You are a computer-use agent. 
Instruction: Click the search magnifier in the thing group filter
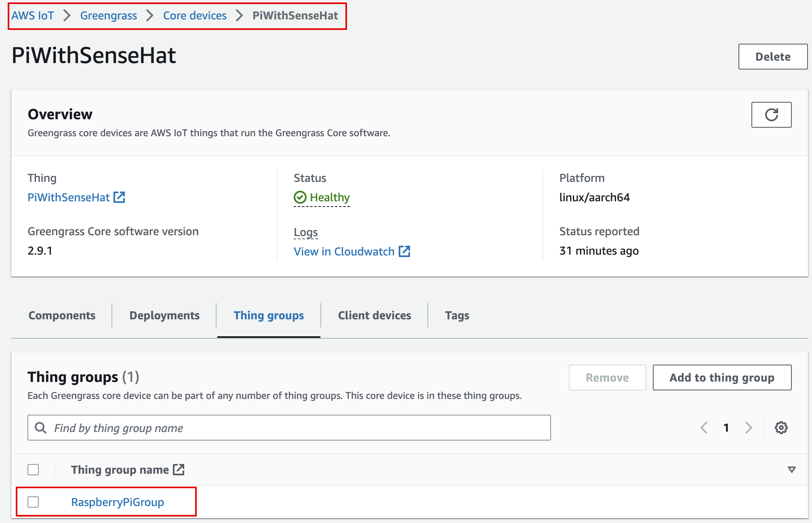pos(40,428)
